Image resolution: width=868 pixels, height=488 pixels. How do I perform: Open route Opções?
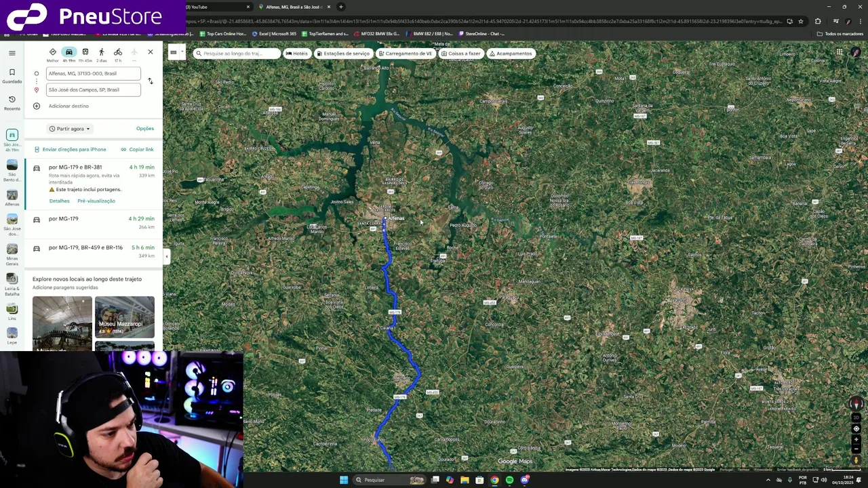point(145,129)
